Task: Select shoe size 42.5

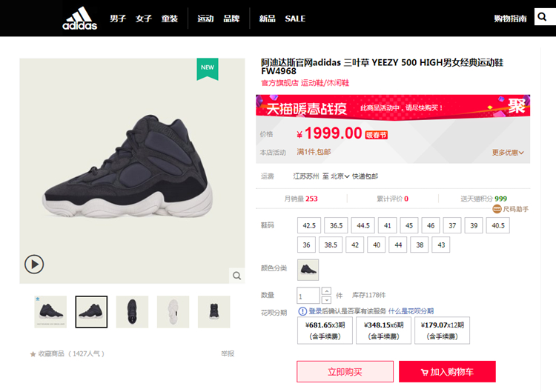Action: [309, 225]
